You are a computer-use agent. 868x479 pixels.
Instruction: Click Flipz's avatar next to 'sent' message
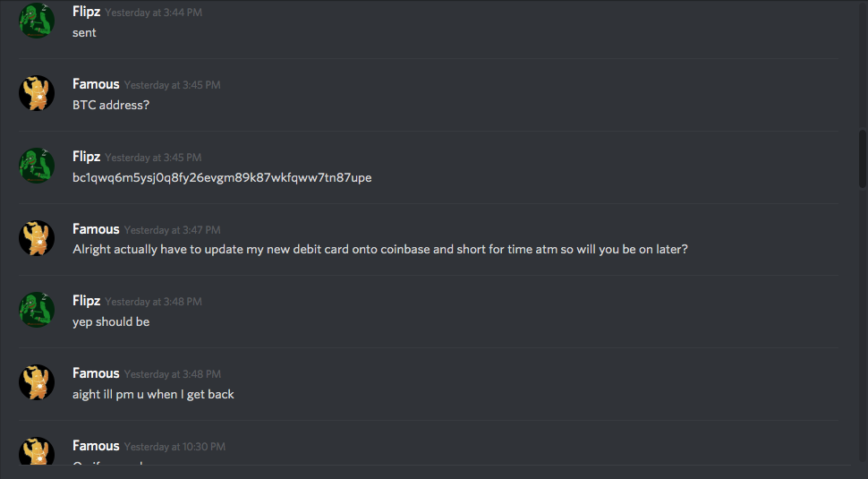click(37, 21)
